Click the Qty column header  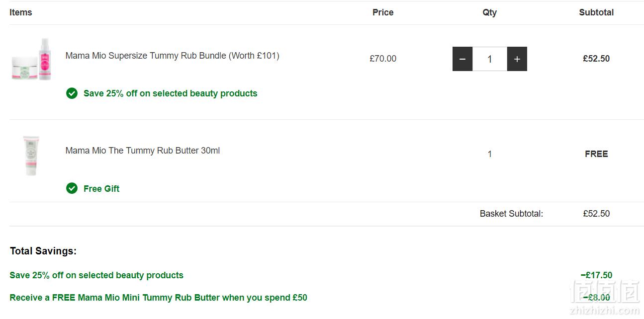(x=490, y=12)
